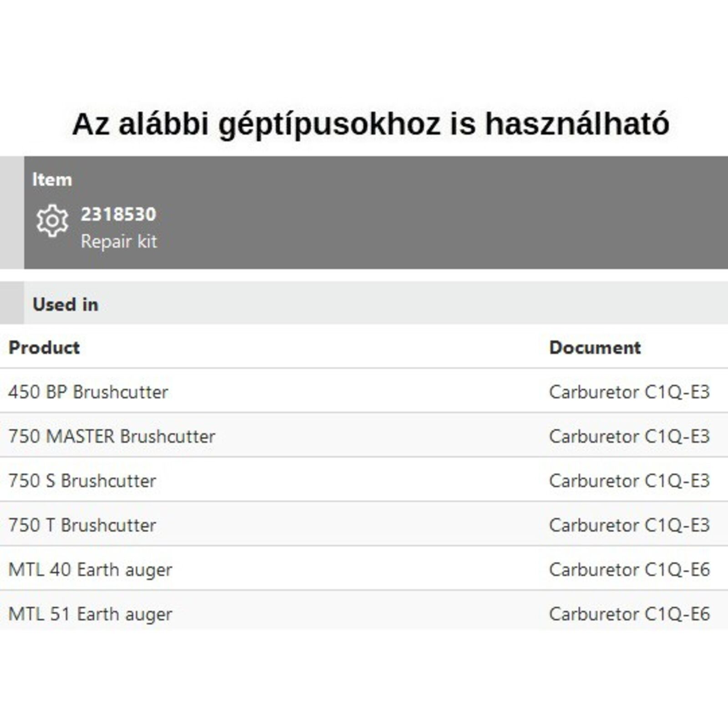Click the Repair kit description text
This screenshot has width=728, height=728.
tap(119, 241)
